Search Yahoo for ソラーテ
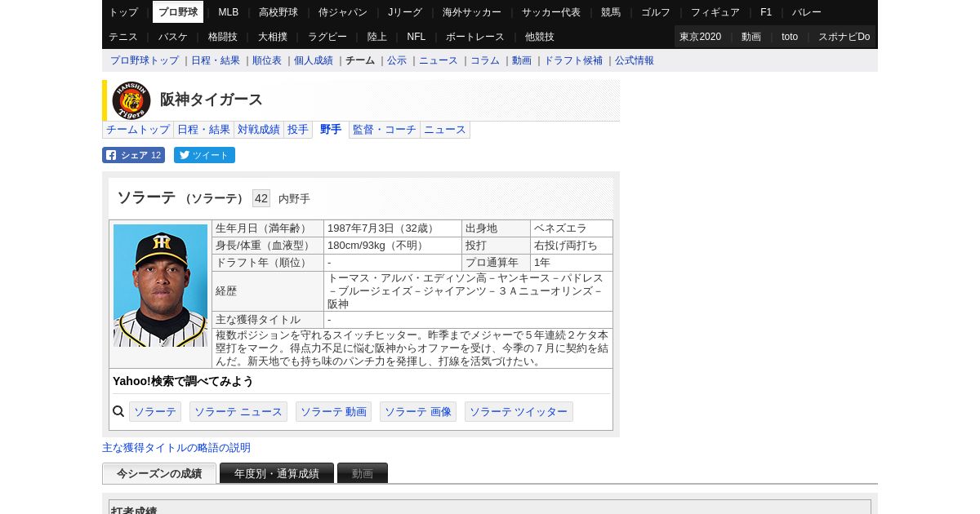The height and width of the screenshot is (514, 980). 155,412
